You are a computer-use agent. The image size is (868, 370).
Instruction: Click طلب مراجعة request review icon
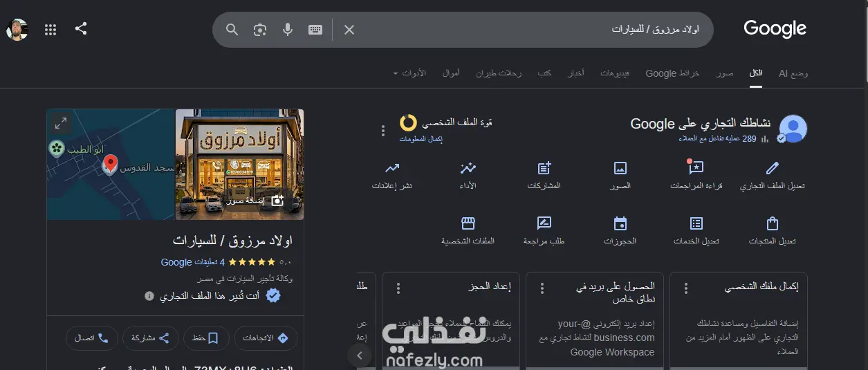coord(544,223)
